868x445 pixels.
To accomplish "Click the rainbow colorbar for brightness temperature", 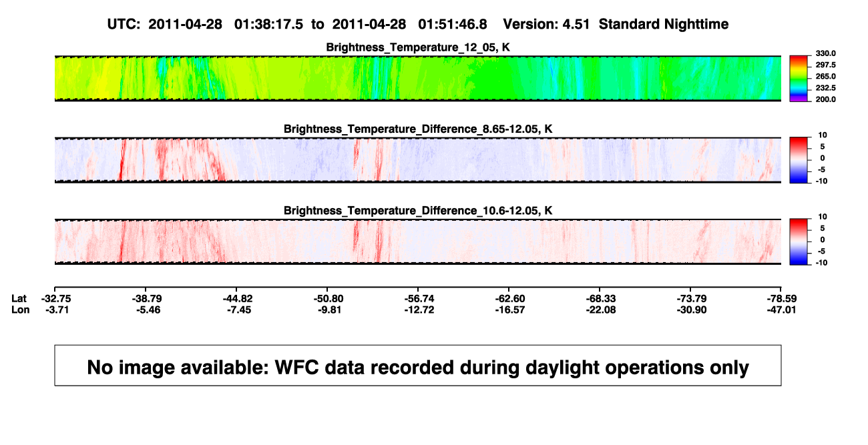I will (x=799, y=78).
